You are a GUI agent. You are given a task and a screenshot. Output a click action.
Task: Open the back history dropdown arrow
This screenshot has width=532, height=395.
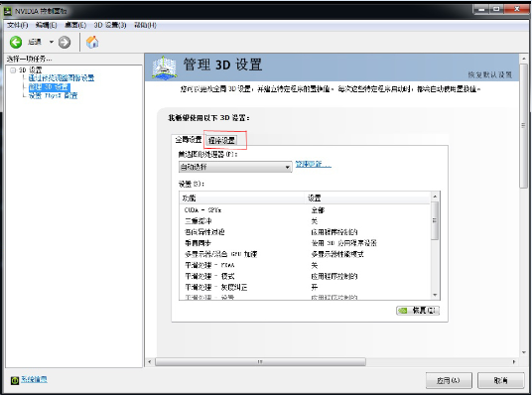click(x=52, y=42)
